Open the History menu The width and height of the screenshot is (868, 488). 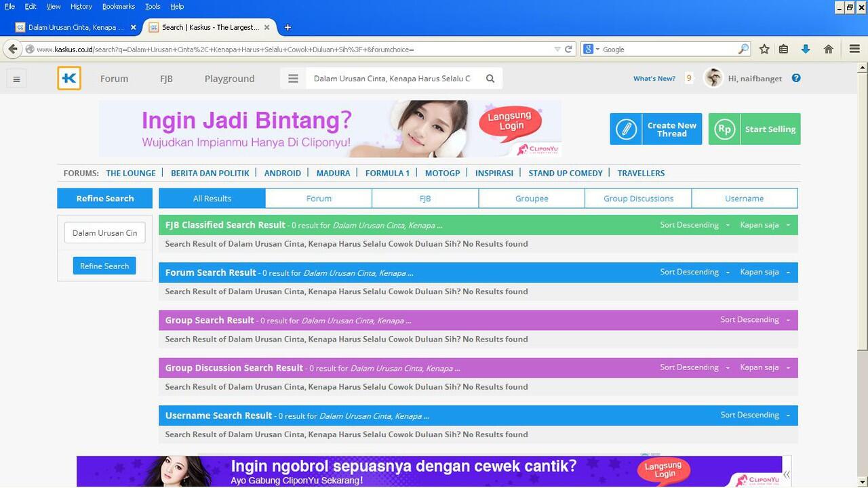pos(81,6)
